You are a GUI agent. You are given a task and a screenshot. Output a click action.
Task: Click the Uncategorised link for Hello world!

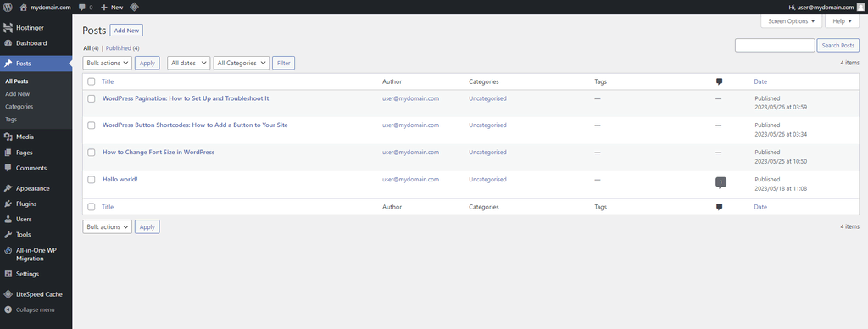tap(487, 180)
